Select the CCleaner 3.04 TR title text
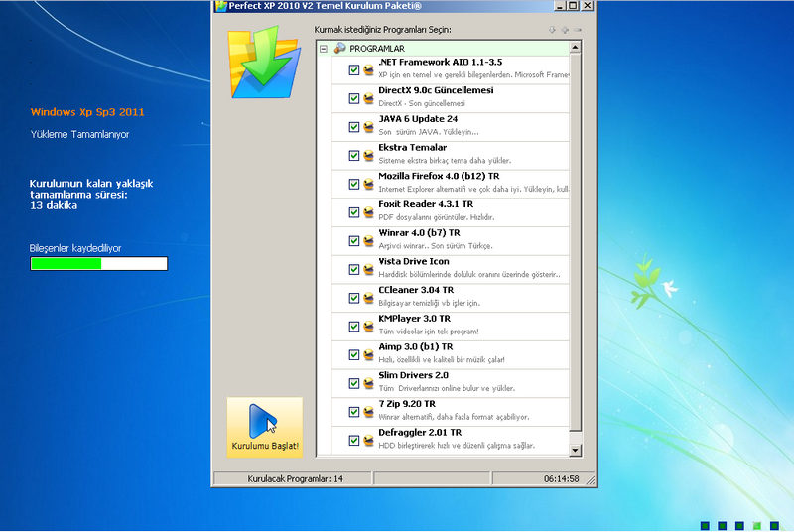Image resolution: width=794 pixels, height=532 pixels. [416, 290]
